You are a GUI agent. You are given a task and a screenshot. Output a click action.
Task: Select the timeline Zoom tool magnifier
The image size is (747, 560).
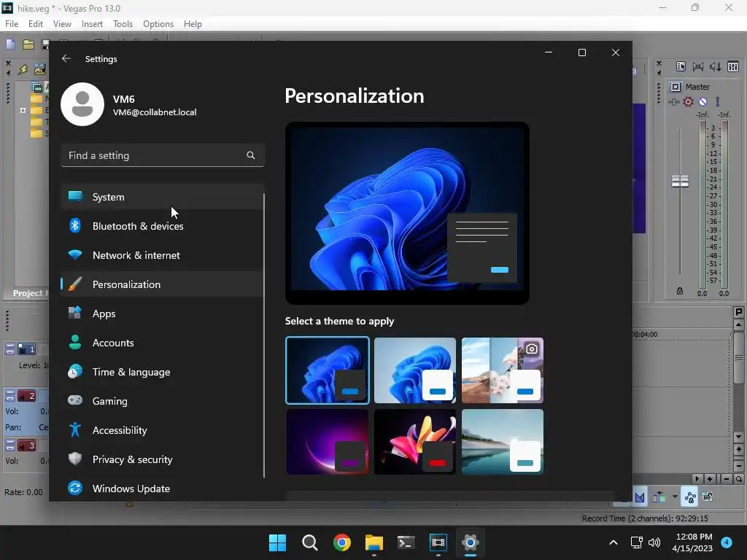coord(739,479)
